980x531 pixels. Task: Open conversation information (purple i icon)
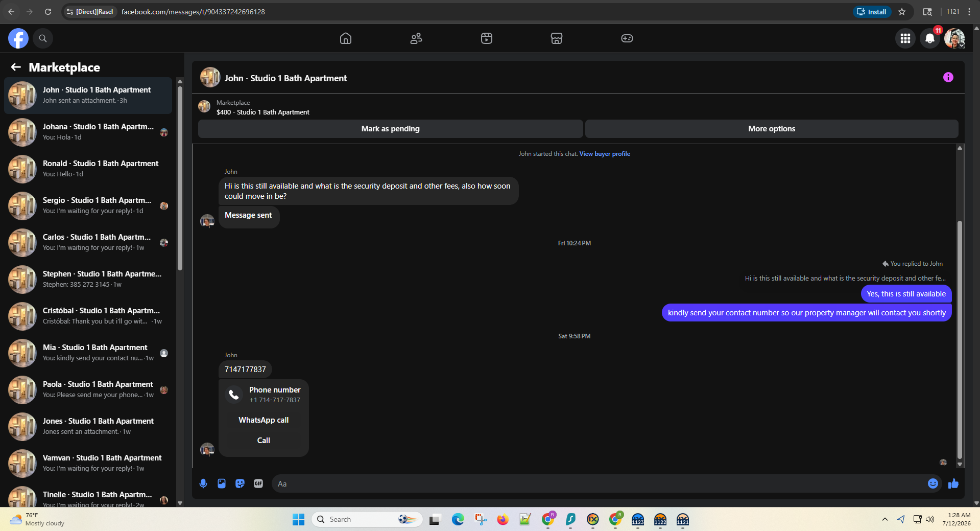pos(948,77)
